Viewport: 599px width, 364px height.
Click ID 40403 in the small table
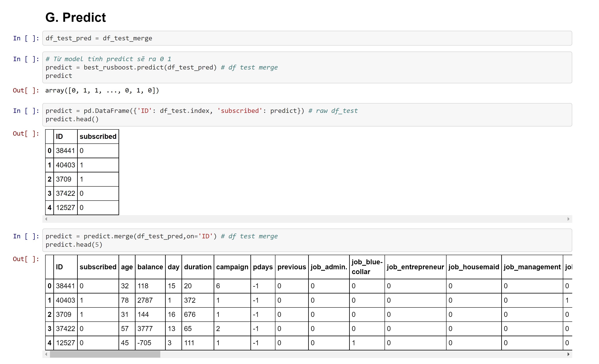(x=65, y=165)
